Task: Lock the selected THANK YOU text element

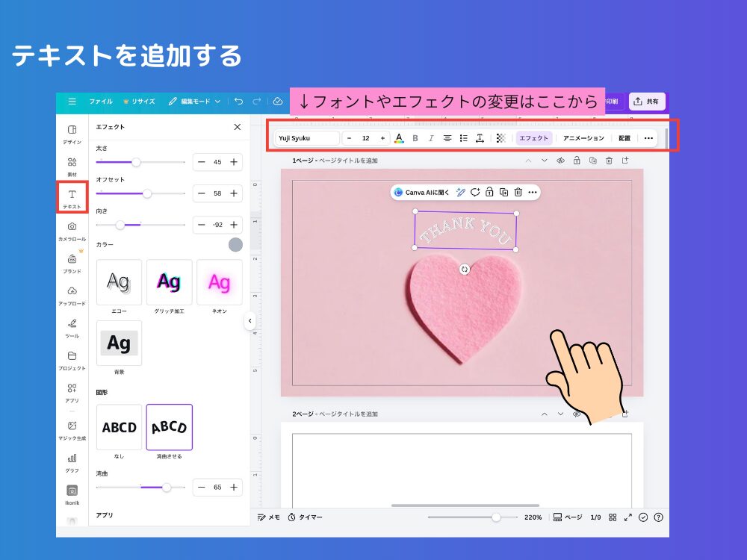Action: [x=491, y=192]
